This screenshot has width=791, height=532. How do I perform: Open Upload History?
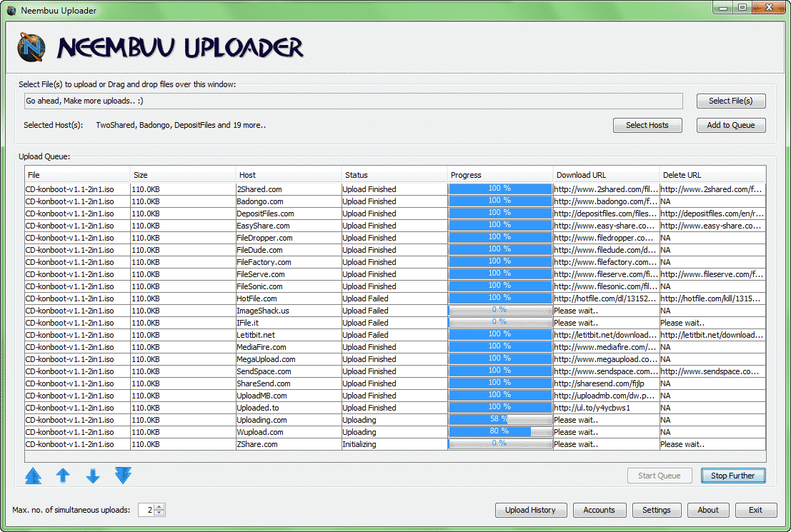[x=530, y=510]
